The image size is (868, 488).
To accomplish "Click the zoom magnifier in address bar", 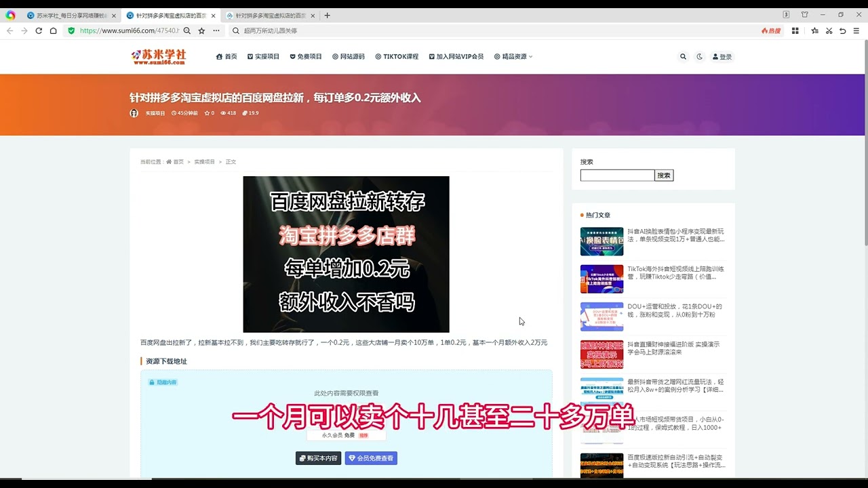I will tap(187, 30).
